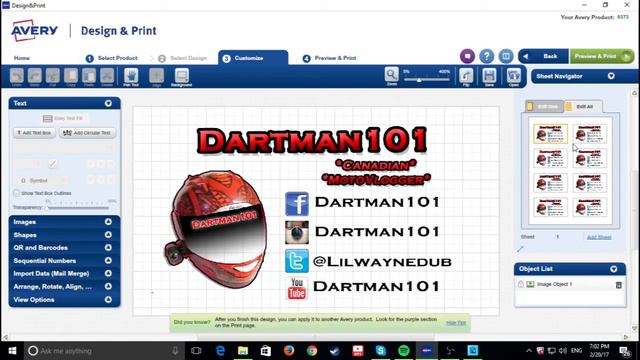Go to step 1 Select Product

click(x=112, y=58)
